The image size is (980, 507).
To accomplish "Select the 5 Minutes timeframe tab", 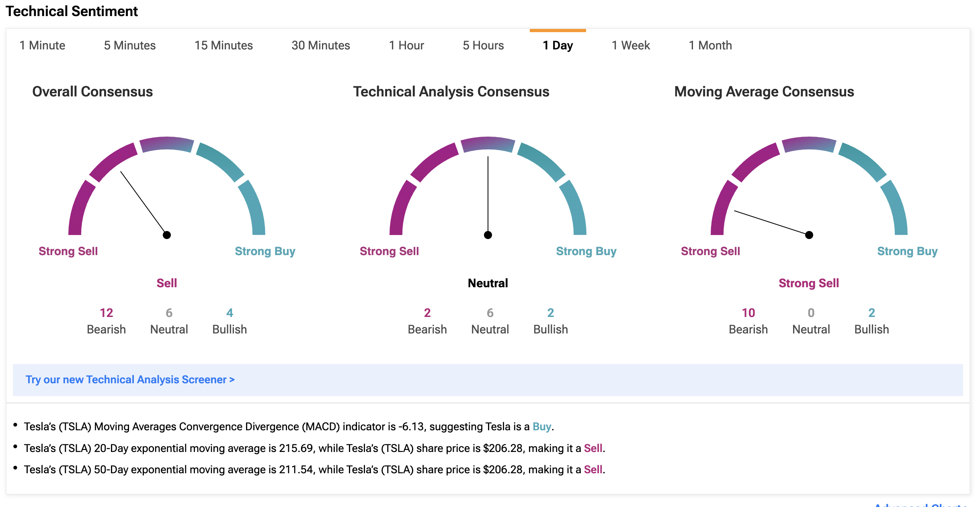I will (129, 45).
